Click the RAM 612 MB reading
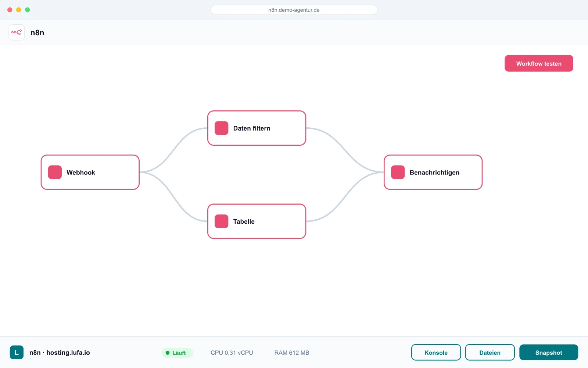 click(292, 353)
